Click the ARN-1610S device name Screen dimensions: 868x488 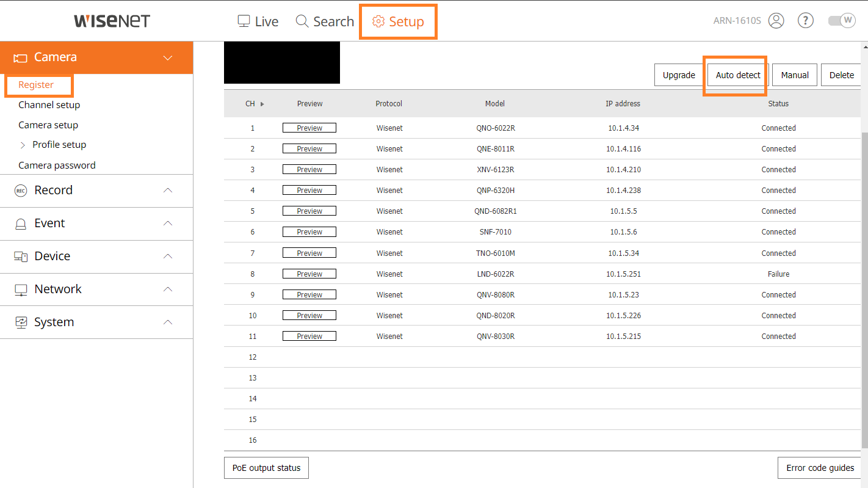(737, 21)
